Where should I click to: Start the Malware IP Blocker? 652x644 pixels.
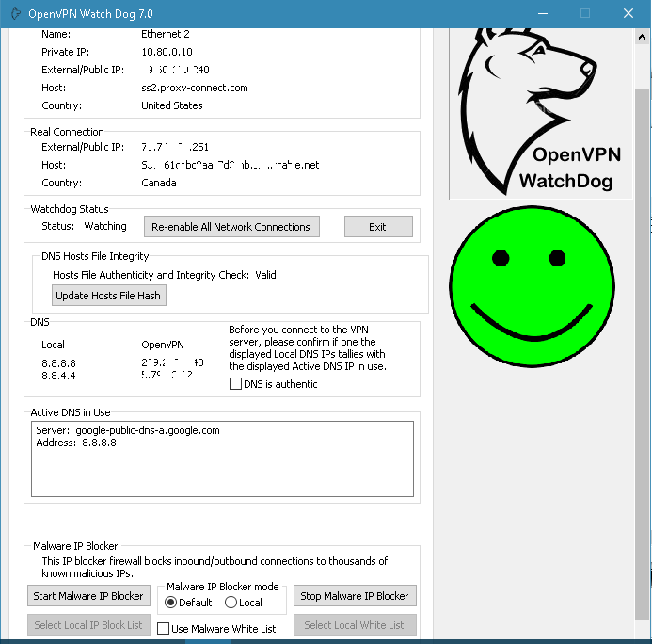tap(88, 596)
